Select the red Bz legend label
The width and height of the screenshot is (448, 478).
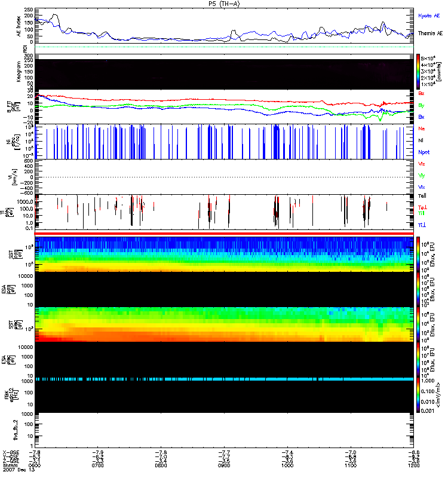pos(422,94)
